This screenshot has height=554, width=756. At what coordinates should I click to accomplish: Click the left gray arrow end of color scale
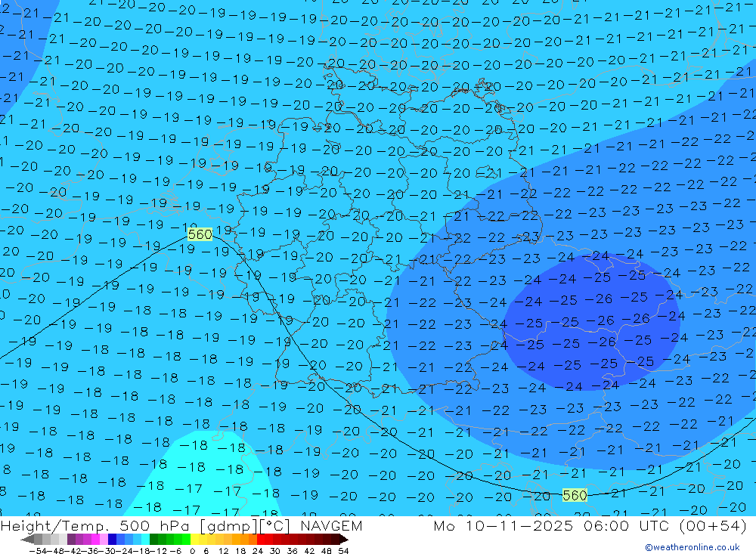pyautogui.click(x=27, y=539)
